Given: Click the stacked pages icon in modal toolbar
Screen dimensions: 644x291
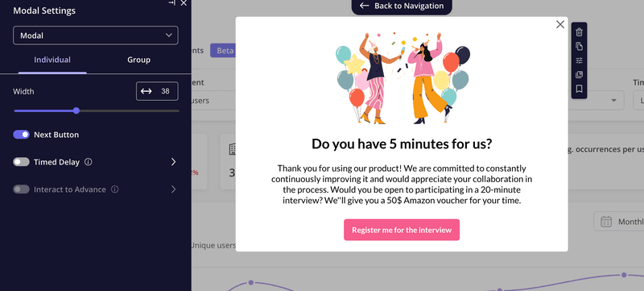Looking at the screenshot, I should click(x=579, y=75).
